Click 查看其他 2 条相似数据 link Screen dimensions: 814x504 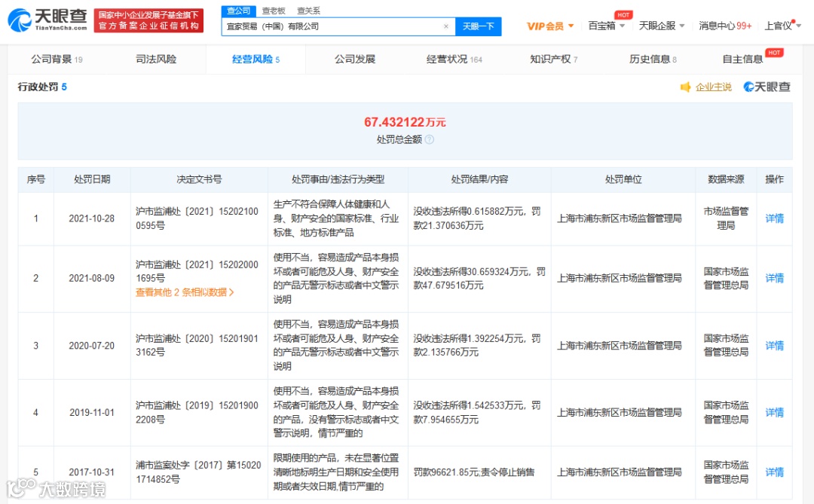185,292
